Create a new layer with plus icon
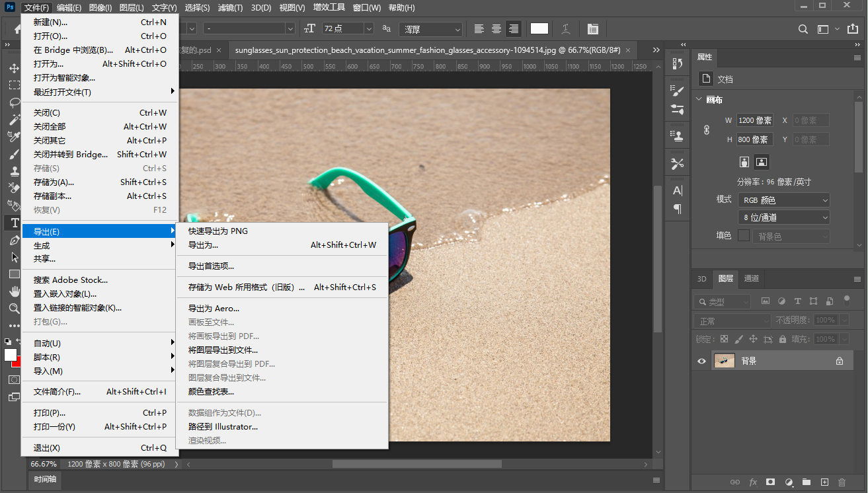The image size is (868, 493). click(824, 482)
